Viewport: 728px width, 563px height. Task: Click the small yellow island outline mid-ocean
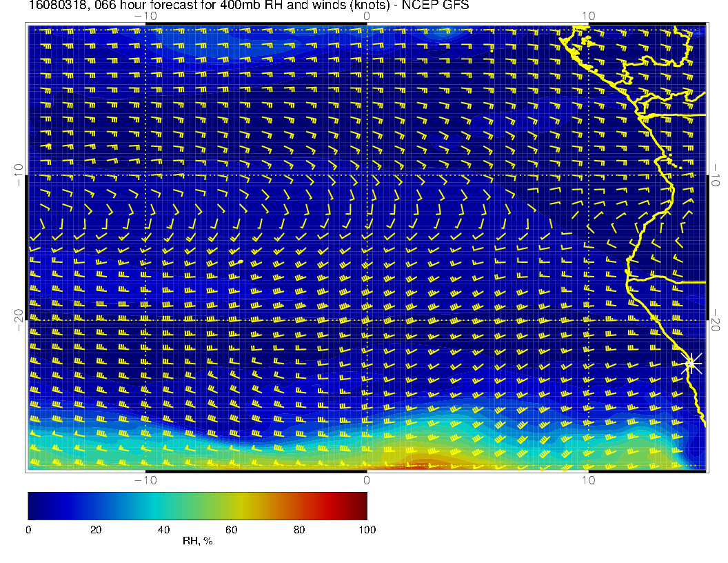pos(240,262)
